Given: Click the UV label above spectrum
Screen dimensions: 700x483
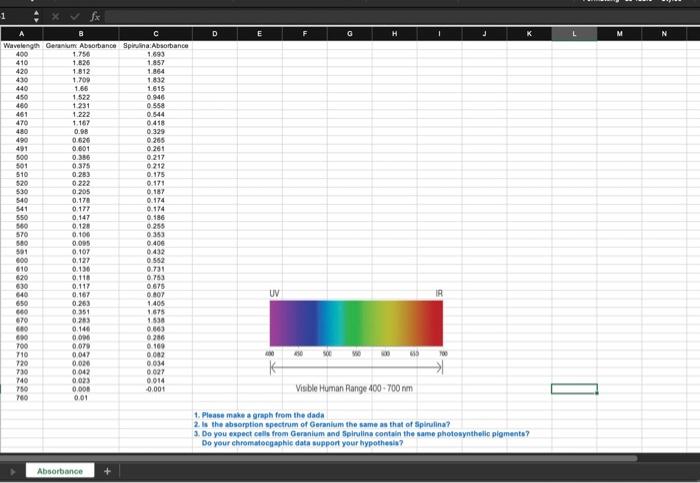Looking at the screenshot, I should click(x=274, y=293).
